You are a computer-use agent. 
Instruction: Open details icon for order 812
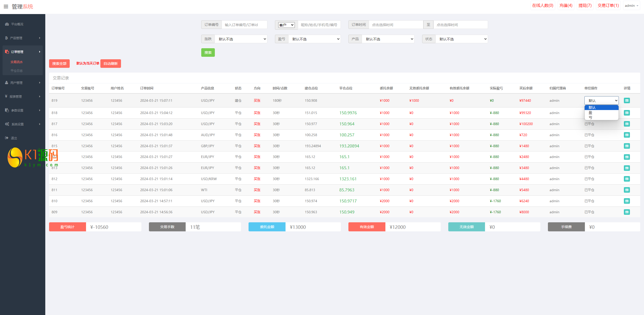(627, 179)
